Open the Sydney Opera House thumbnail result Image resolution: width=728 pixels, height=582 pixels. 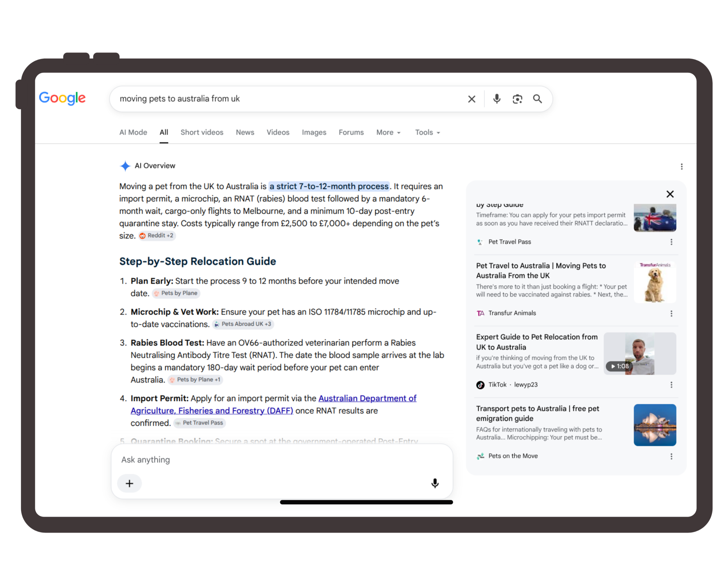655,425
